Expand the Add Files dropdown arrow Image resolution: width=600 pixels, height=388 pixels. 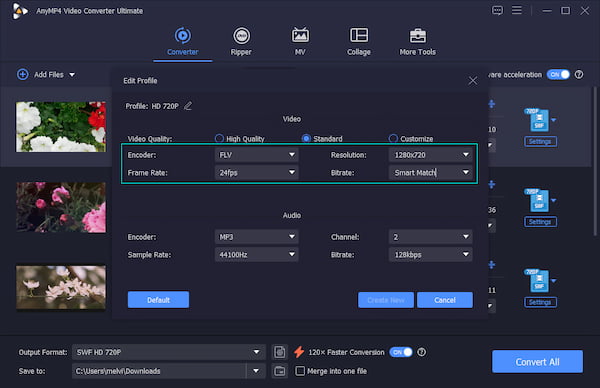[x=72, y=75]
